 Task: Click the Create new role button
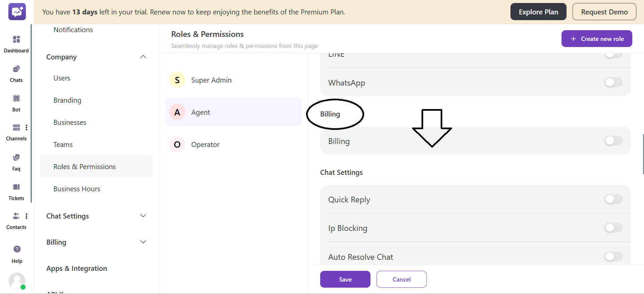point(596,38)
